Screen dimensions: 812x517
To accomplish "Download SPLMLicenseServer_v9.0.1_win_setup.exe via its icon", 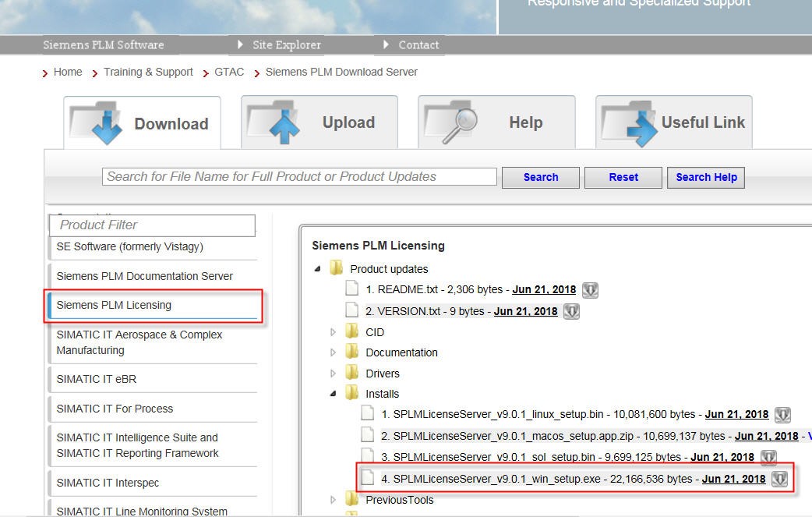I will 779,479.
